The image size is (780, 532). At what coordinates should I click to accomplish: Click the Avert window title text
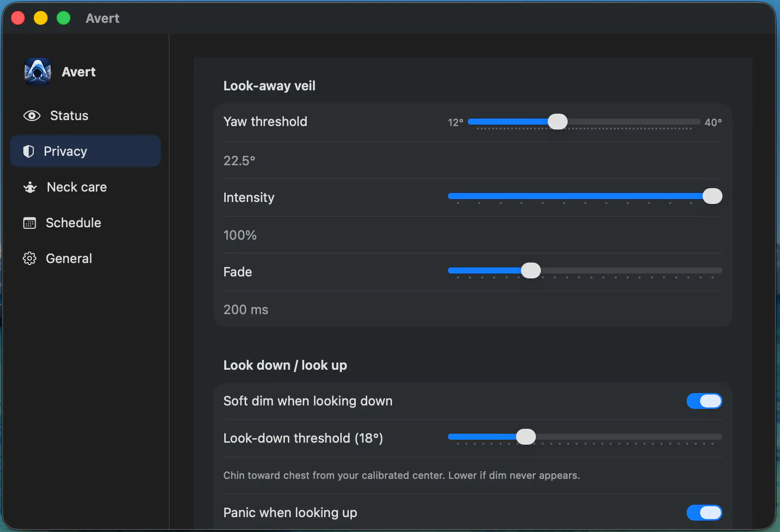pos(102,18)
